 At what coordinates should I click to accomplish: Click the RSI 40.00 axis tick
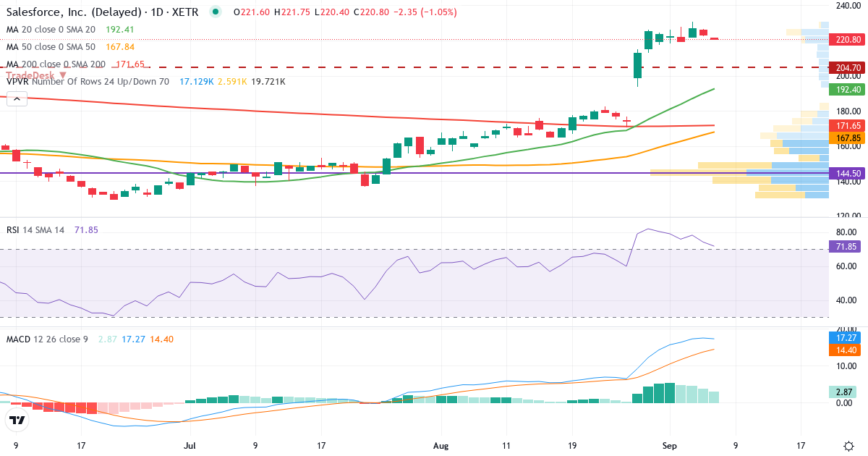[x=847, y=300]
